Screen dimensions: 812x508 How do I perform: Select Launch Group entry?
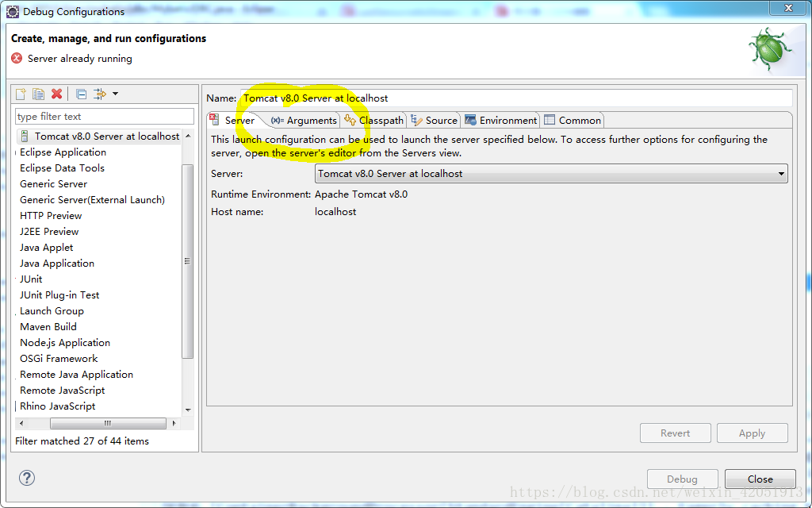point(52,311)
